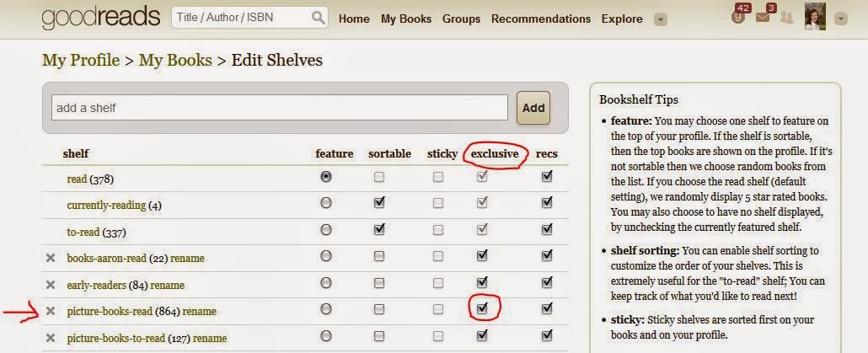The height and width of the screenshot is (353, 868).
Task: Uncheck recs for currently-reading shelf
Action: coord(547,203)
